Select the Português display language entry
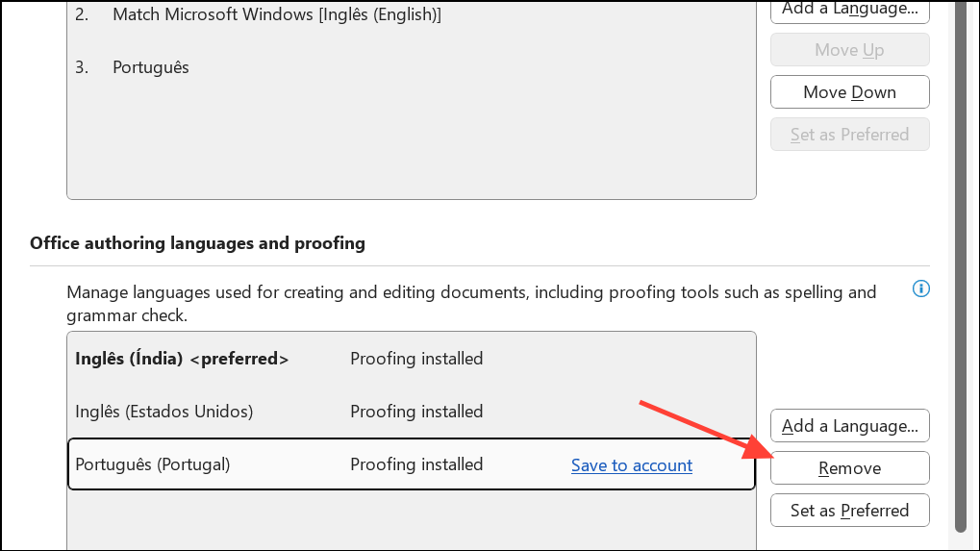Viewport: 980px width, 551px height. [x=151, y=67]
